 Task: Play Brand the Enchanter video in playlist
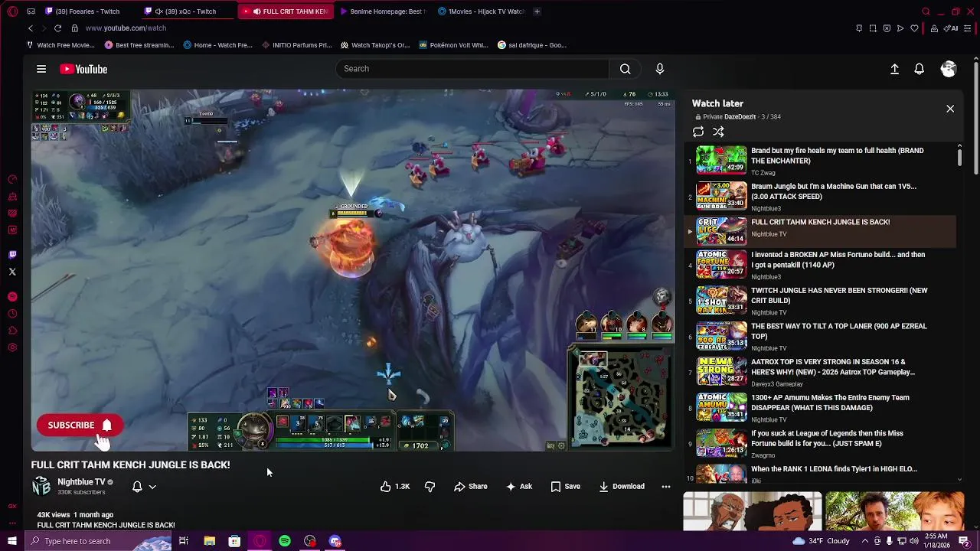819,161
